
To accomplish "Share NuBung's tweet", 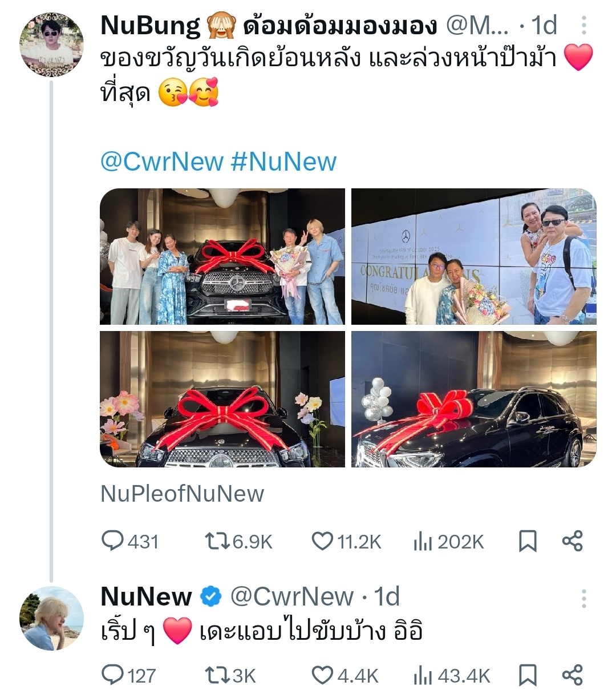I will 572,541.
